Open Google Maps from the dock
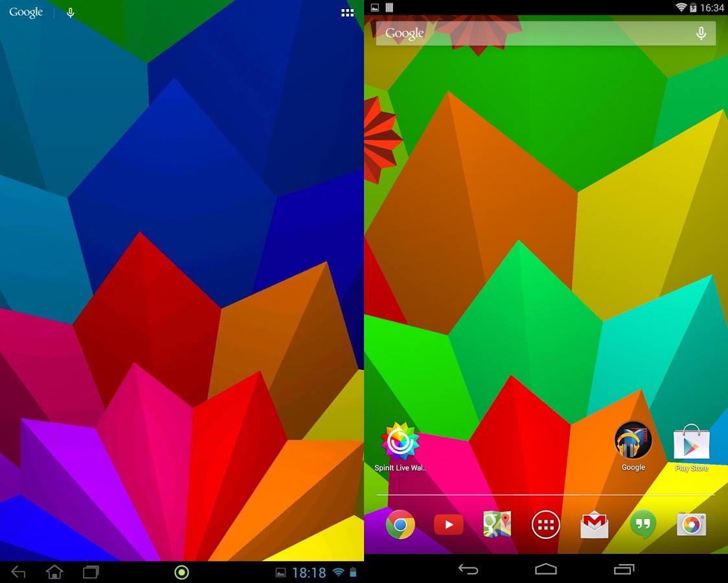Screen dimensions: 728x583 [497, 525]
